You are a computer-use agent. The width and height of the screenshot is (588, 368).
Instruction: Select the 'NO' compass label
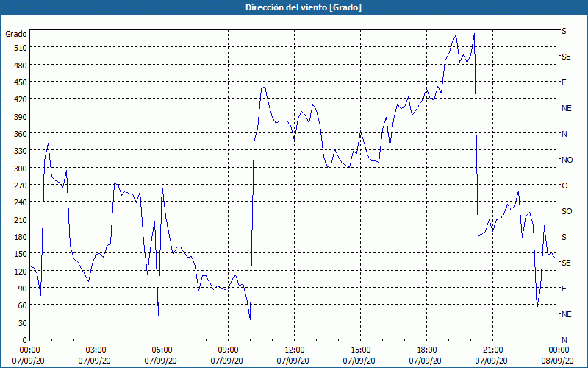pos(567,160)
